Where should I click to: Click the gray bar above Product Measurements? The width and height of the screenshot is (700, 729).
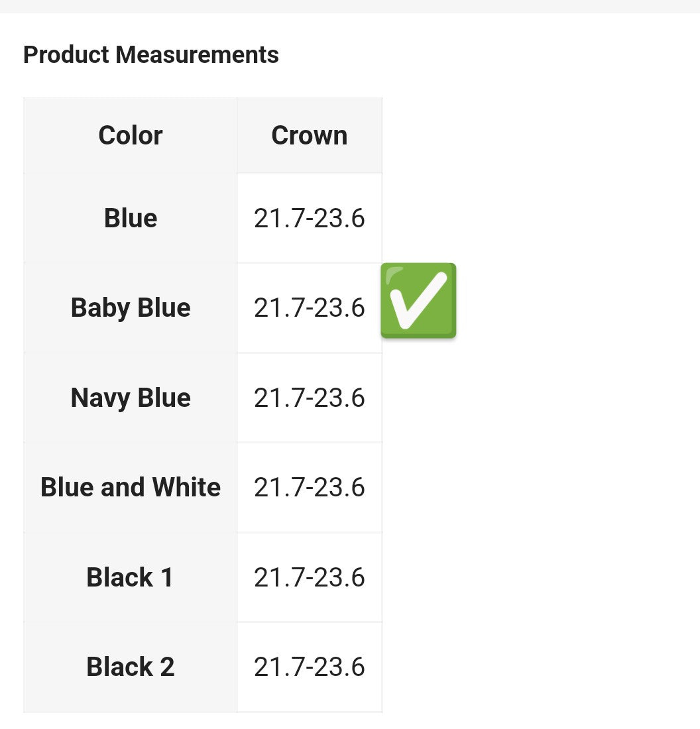[x=350, y=6]
